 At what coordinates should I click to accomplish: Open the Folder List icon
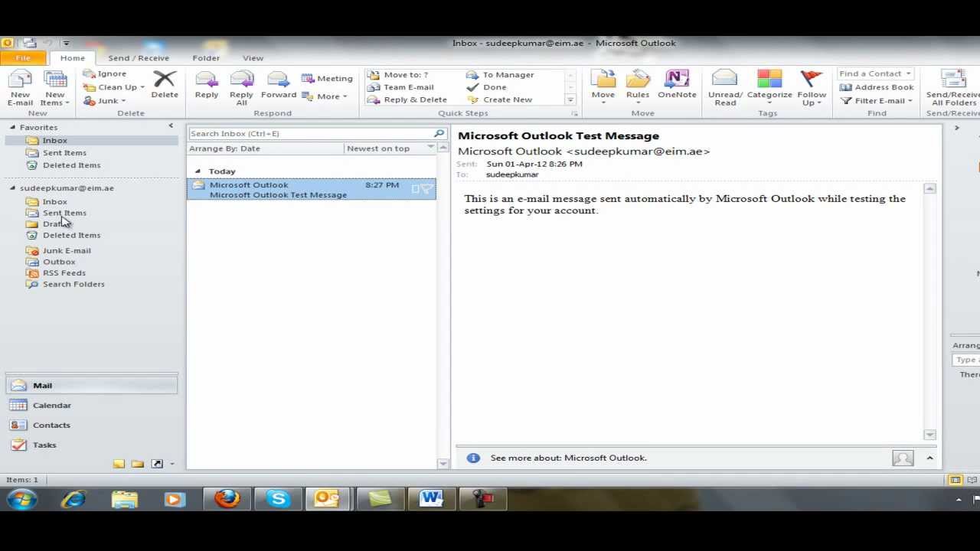pyautogui.click(x=138, y=464)
